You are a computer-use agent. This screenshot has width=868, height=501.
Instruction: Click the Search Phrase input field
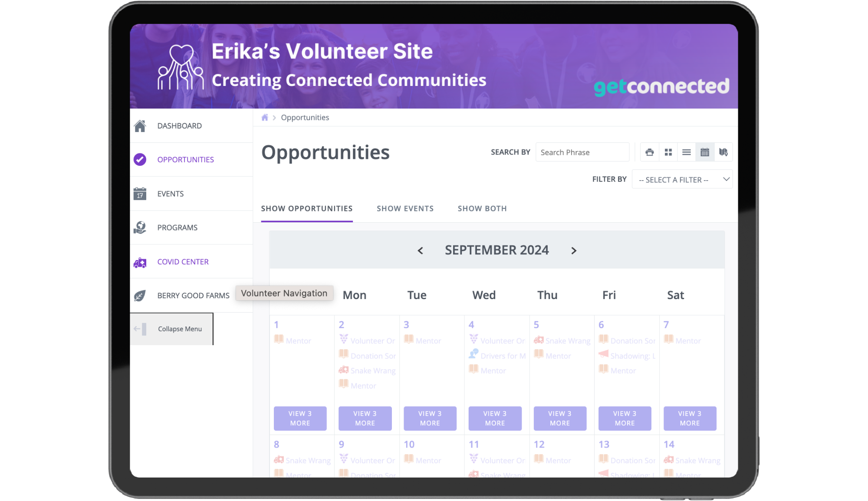[582, 152]
